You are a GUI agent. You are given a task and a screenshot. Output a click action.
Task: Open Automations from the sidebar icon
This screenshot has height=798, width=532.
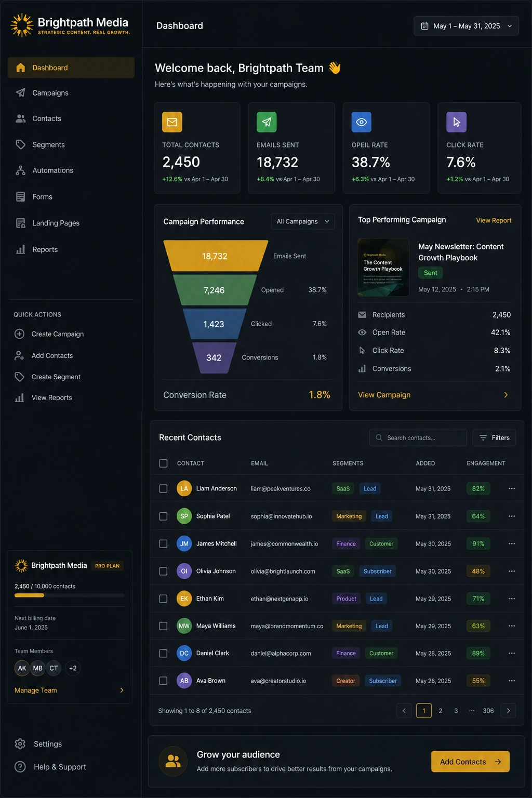point(20,170)
